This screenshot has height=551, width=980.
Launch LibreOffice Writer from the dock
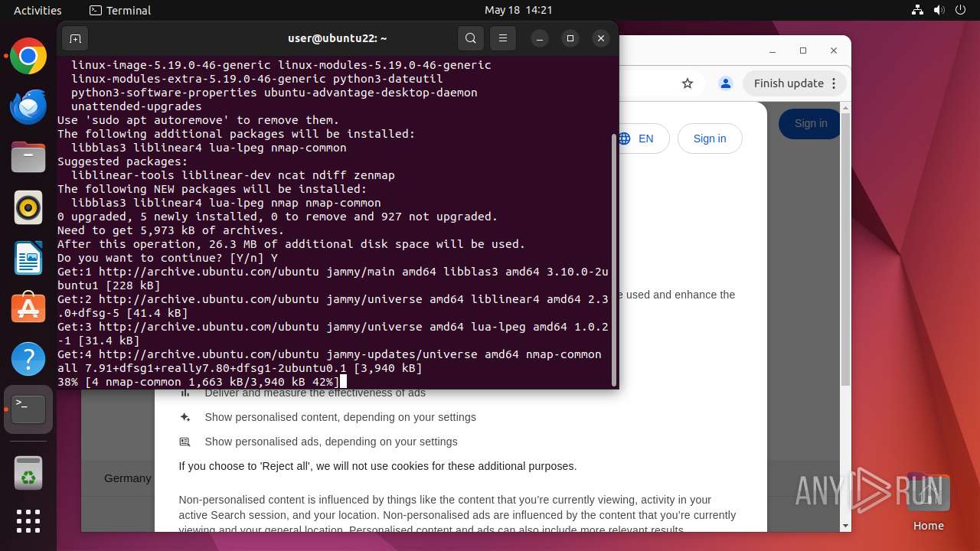[x=28, y=258]
